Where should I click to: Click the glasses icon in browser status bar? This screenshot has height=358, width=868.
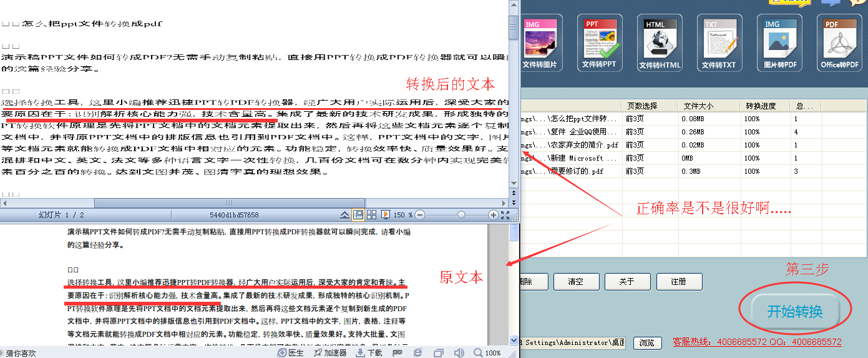(397, 353)
